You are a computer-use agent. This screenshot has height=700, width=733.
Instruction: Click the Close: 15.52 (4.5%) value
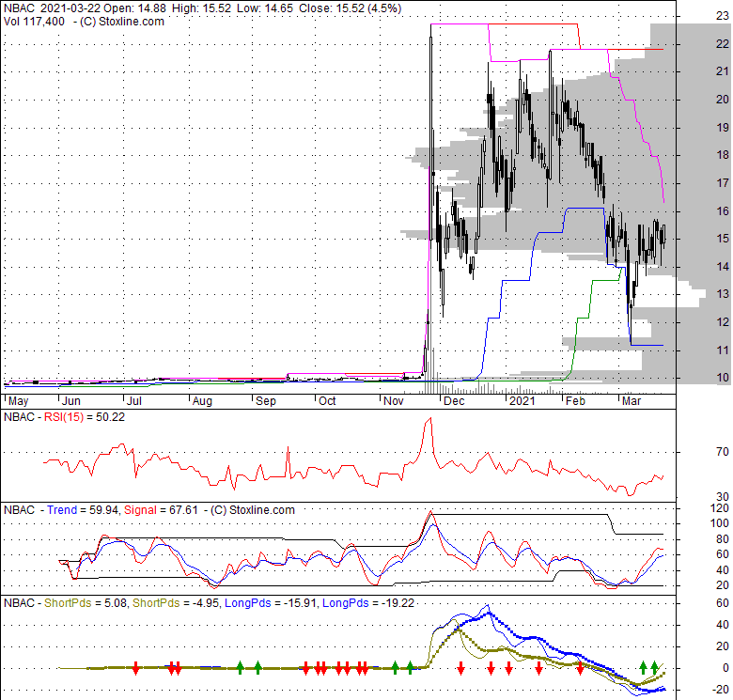[x=351, y=8]
